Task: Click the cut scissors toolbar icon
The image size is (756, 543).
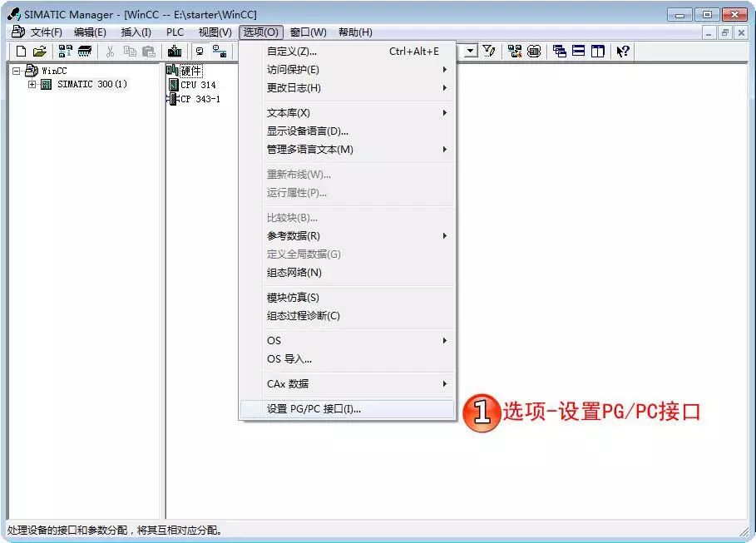Action: tap(110, 51)
